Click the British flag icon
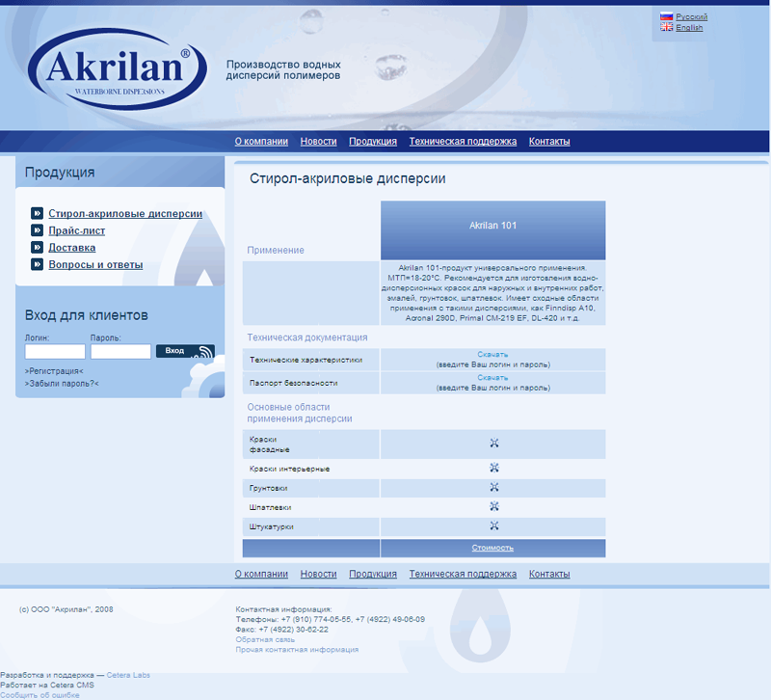The height and width of the screenshot is (700, 771). (666, 28)
